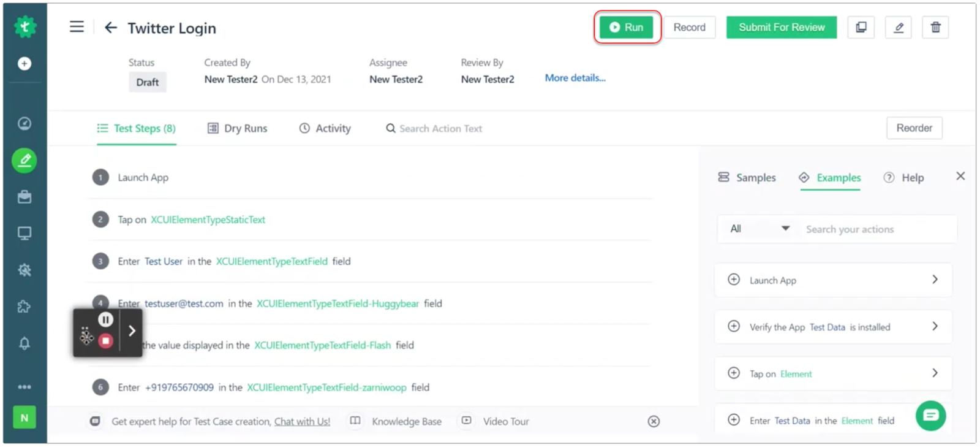The image size is (980, 447).
Task: Click Submit For Review button
Action: 782,27
